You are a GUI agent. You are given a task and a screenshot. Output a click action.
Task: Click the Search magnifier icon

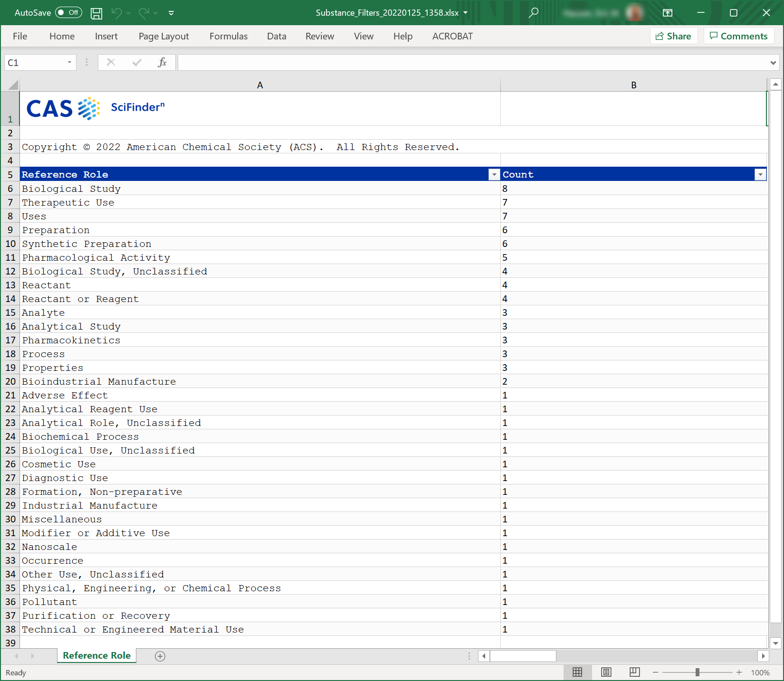[x=534, y=13]
